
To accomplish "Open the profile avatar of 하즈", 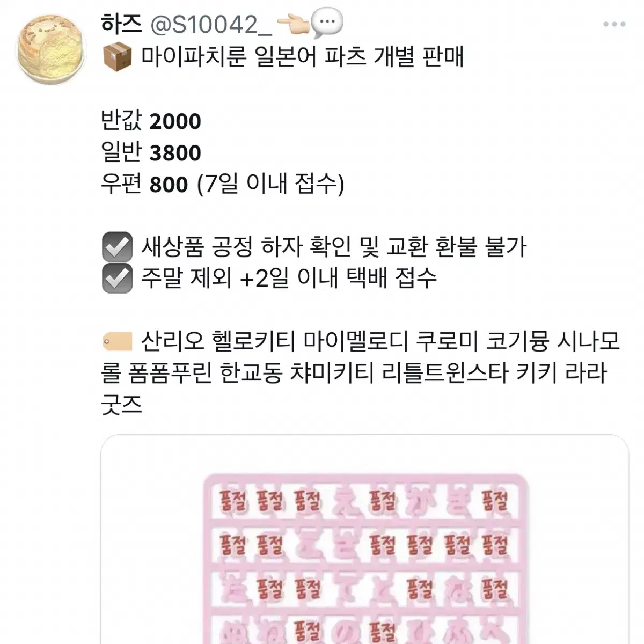I will coord(52,51).
